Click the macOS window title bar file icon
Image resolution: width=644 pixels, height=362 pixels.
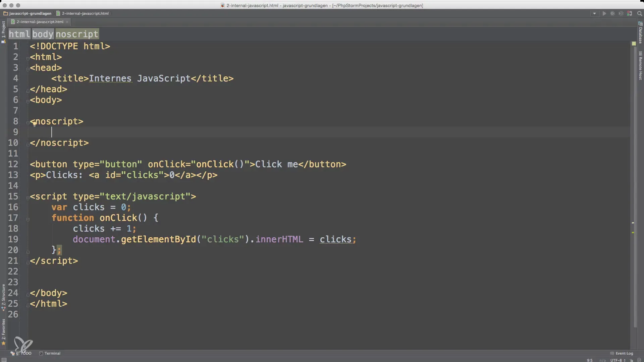pos(223,5)
